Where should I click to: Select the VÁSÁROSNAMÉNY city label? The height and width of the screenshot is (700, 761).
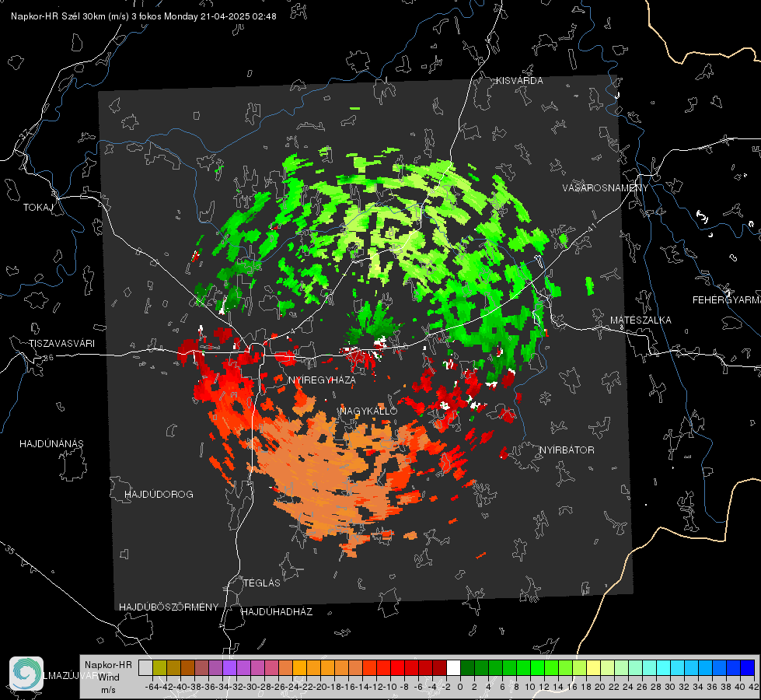coord(606,188)
